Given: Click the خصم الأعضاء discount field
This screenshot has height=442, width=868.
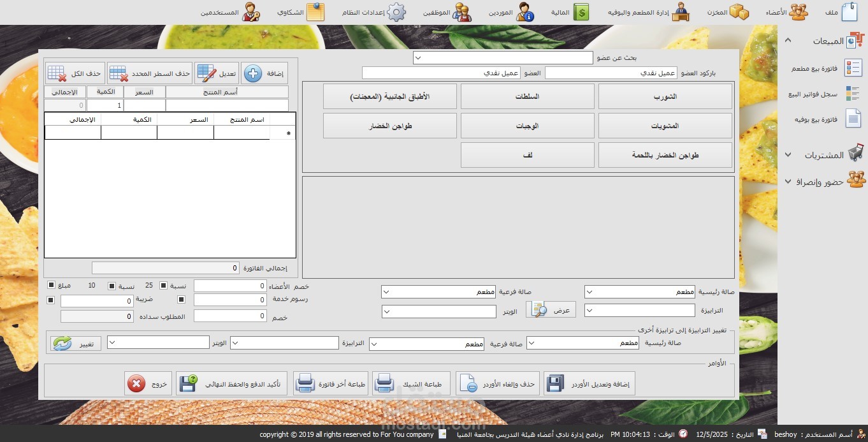Looking at the screenshot, I should [x=230, y=286].
